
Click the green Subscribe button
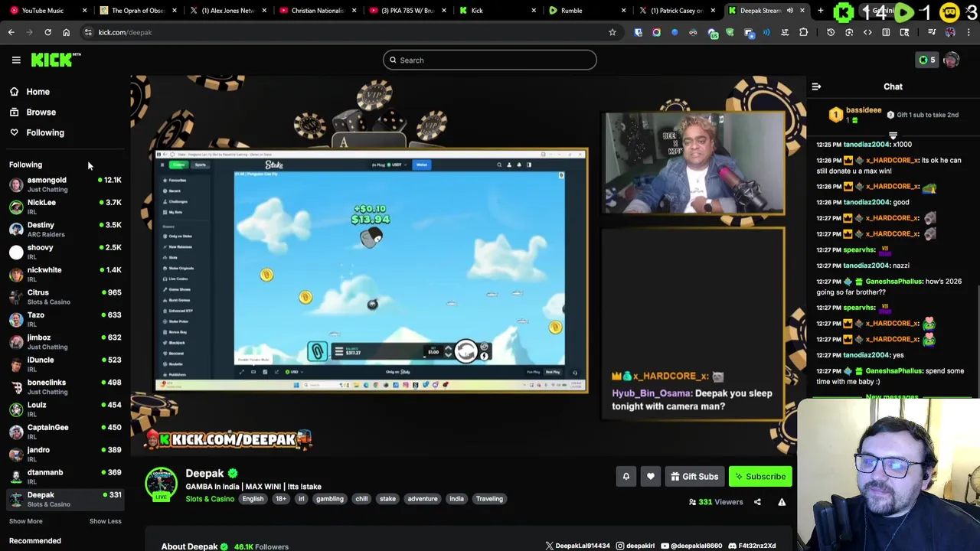click(760, 476)
